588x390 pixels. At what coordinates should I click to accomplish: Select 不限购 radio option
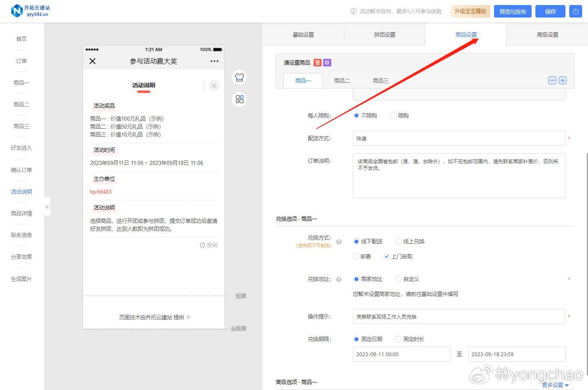(x=356, y=116)
